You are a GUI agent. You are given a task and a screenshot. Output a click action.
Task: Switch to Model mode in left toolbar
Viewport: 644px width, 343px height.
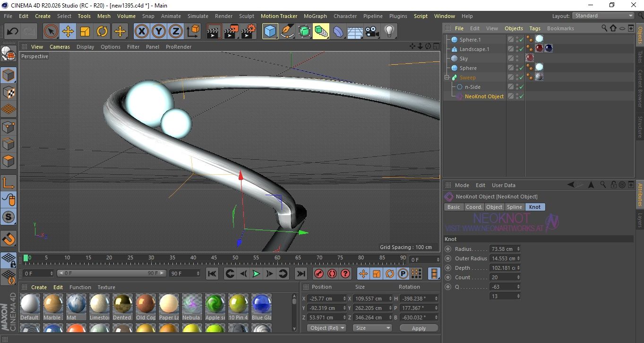[x=9, y=75]
